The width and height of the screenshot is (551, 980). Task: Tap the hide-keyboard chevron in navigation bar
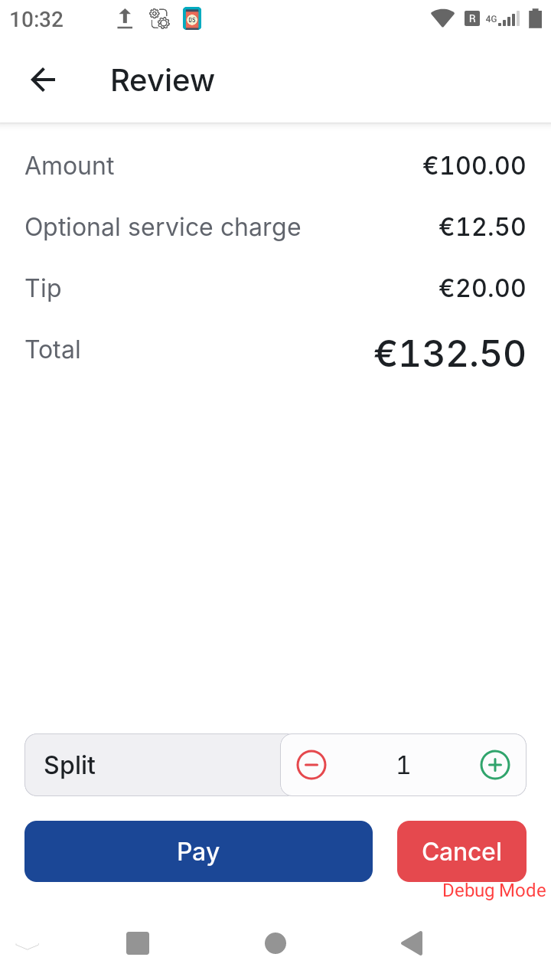point(28,946)
